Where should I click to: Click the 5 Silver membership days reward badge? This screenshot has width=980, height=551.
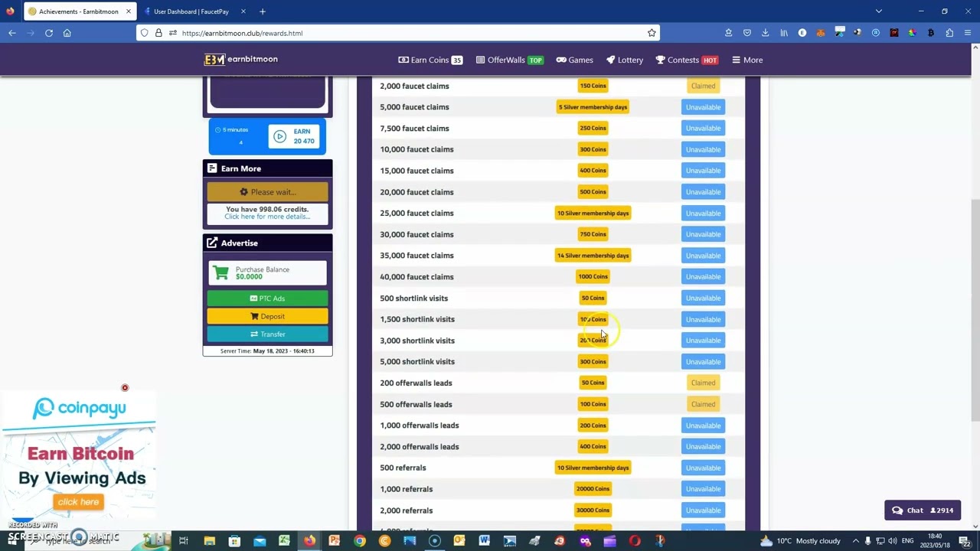click(x=593, y=107)
